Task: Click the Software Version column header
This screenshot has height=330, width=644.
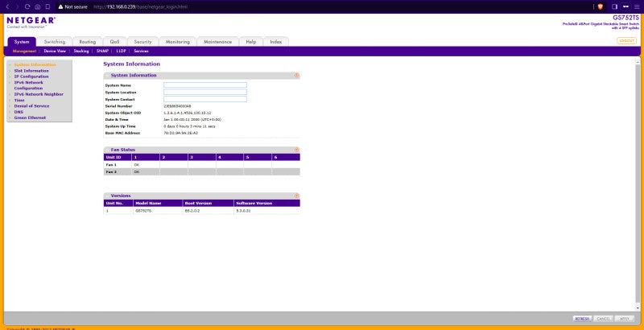Action: click(267, 203)
